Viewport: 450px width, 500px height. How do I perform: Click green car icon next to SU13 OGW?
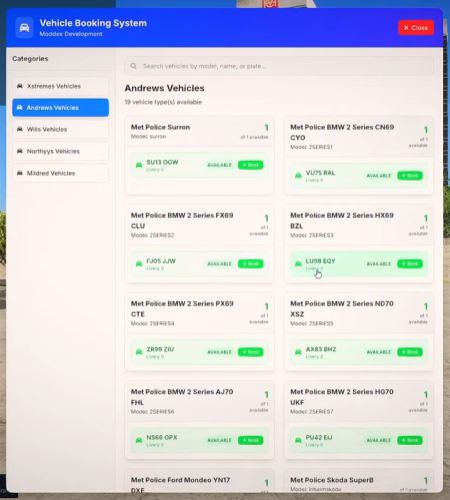[139, 165]
